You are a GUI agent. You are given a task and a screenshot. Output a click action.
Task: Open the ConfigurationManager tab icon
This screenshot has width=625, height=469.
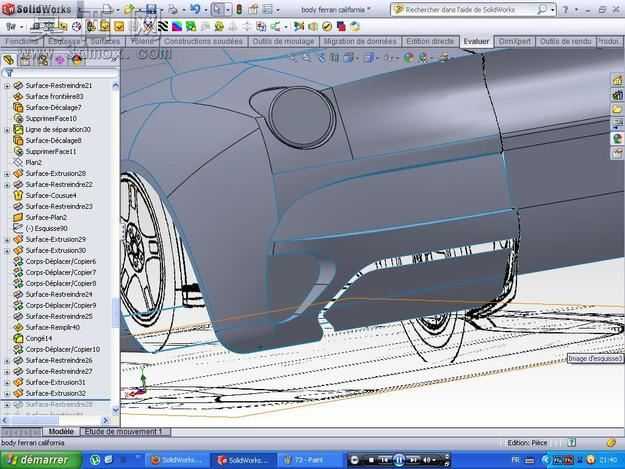43,60
